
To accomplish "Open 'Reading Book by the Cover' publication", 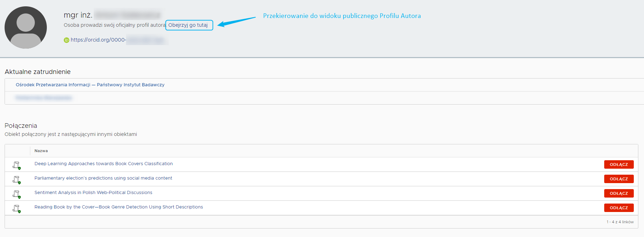I will point(119,207).
